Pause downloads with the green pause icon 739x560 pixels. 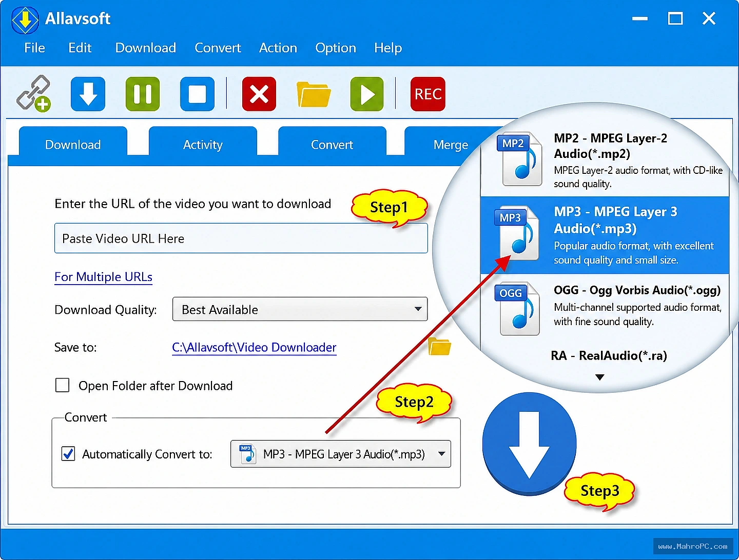(x=143, y=94)
